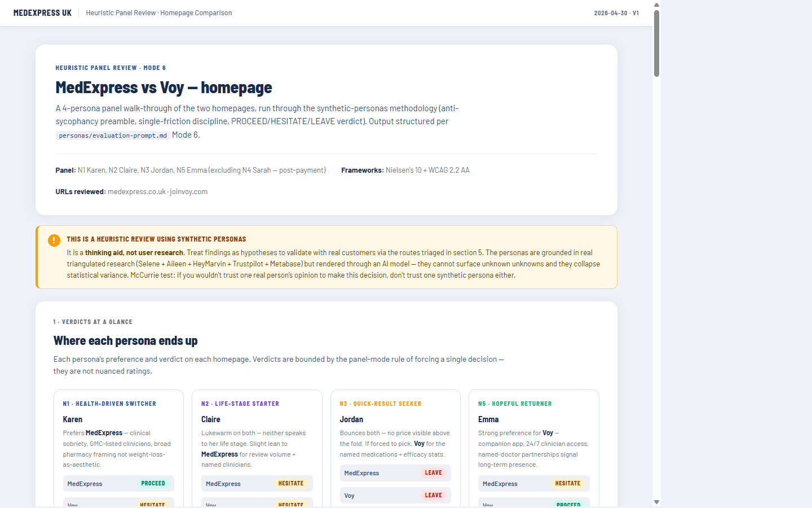Click the 'Frameworks: Nielsen's 10 + WCAG' line
This screenshot has width=812, height=508.
click(x=405, y=170)
